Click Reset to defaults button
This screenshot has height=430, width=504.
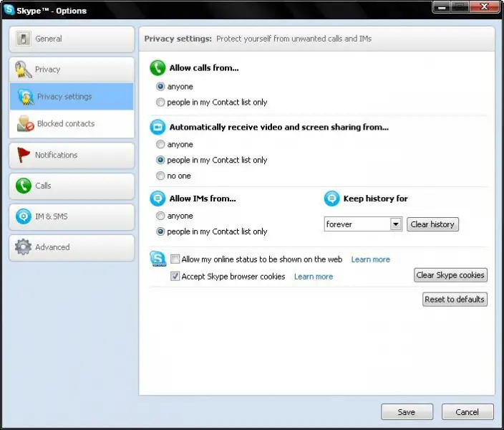click(x=455, y=300)
